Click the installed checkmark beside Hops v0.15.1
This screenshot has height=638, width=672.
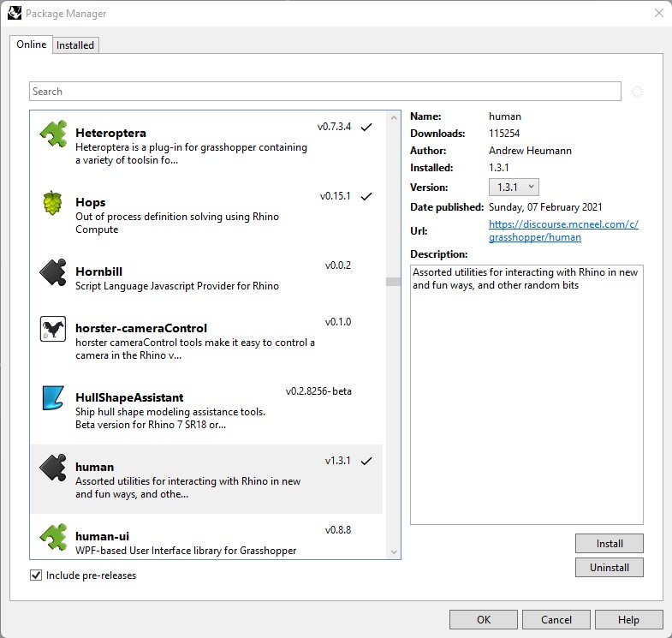(x=366, y=196)
